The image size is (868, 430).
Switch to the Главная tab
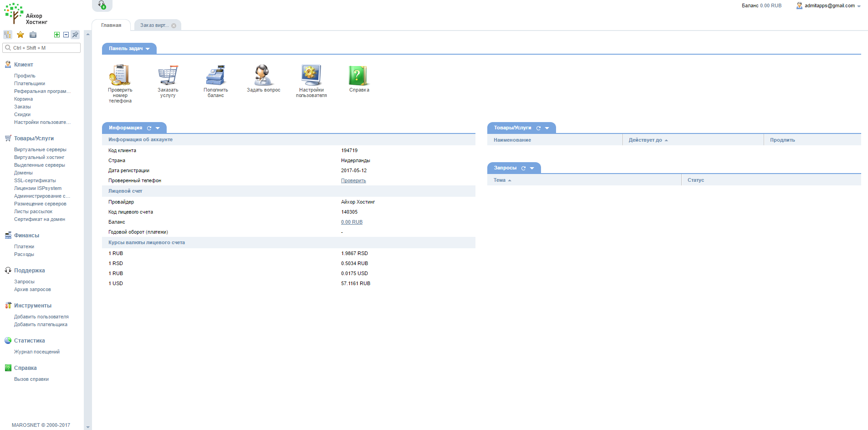tap(111, 26)
